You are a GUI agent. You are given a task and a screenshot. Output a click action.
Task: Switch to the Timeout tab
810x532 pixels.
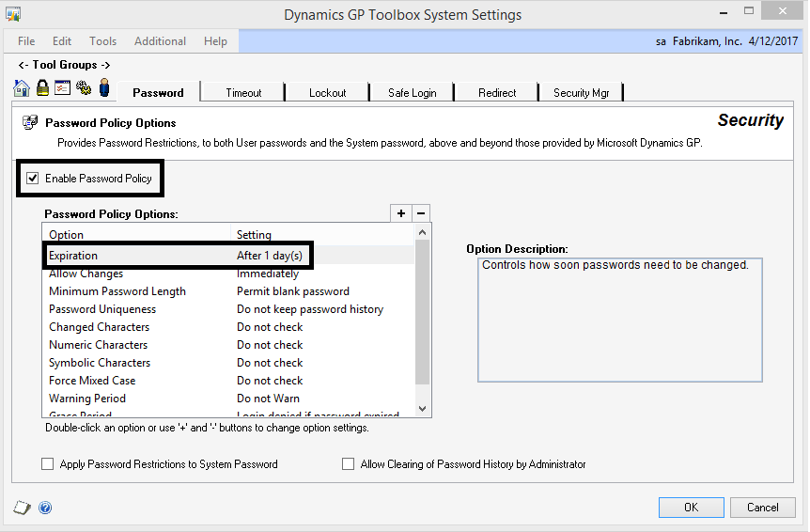pos(243,92)
